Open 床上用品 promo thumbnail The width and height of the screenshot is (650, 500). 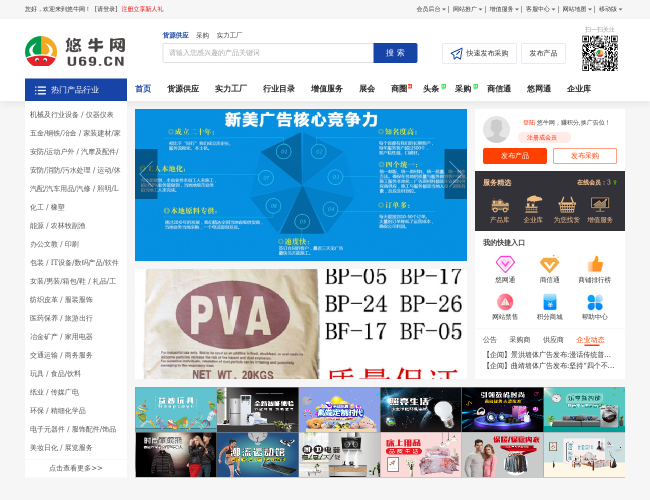(x=421, y=455)
